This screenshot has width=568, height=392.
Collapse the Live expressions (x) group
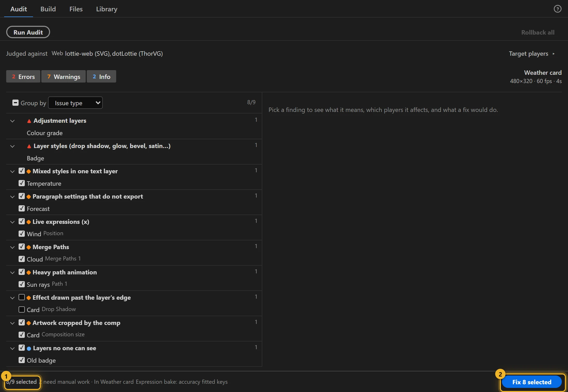[x=12, y=222]
